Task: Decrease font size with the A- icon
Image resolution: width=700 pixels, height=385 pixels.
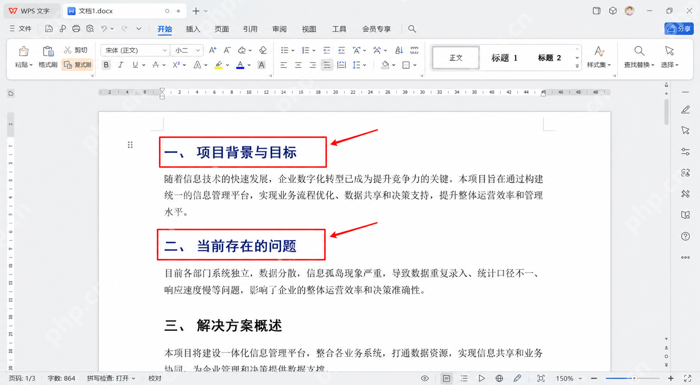Action: pos(227,50)
